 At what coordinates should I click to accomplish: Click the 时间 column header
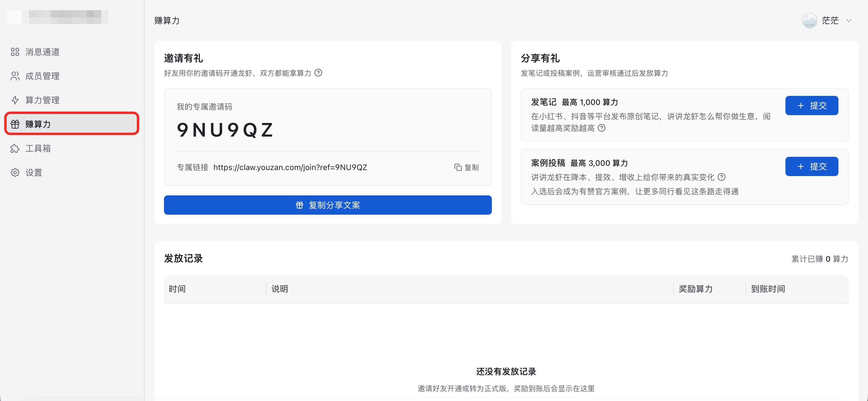pos(177,289)
